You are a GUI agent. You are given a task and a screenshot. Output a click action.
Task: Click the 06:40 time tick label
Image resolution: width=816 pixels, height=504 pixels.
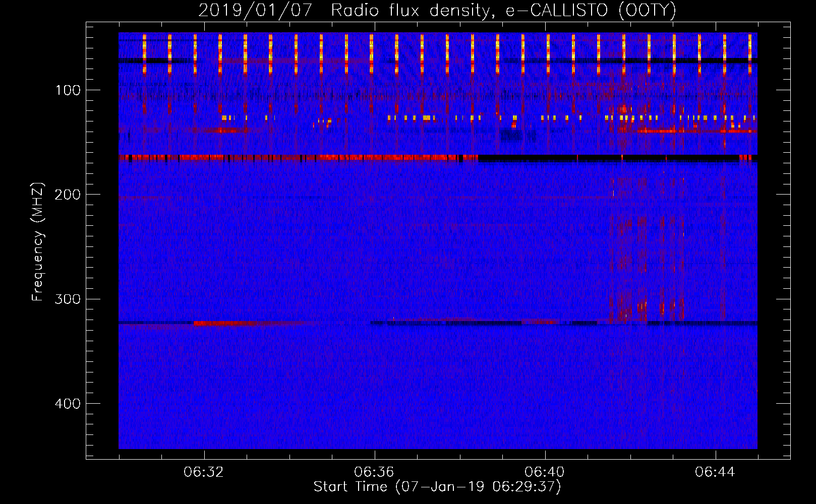click(x=545, y=472)
